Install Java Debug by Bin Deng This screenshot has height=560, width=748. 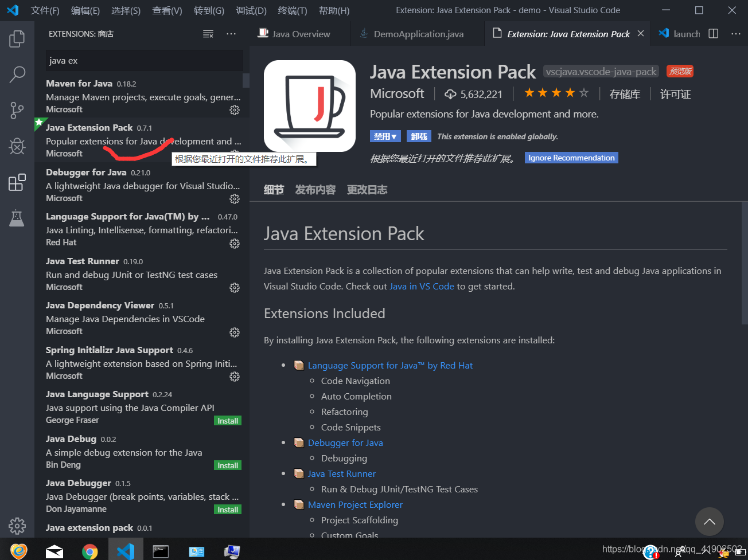tap(228, 465)
